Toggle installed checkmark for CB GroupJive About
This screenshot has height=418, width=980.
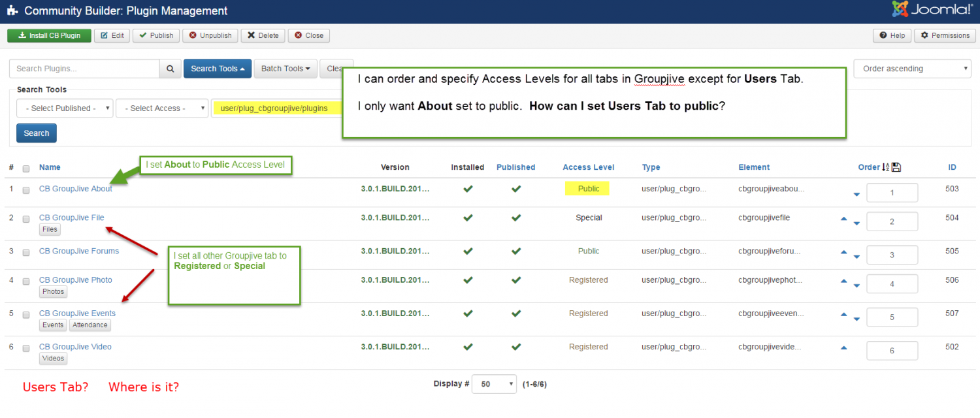pyautogui.click(x=468, y=189)
